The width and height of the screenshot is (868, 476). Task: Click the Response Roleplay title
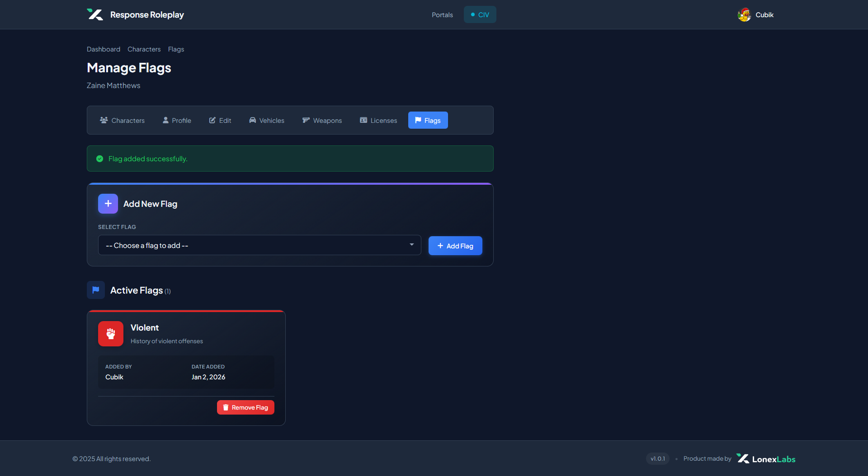147,15
